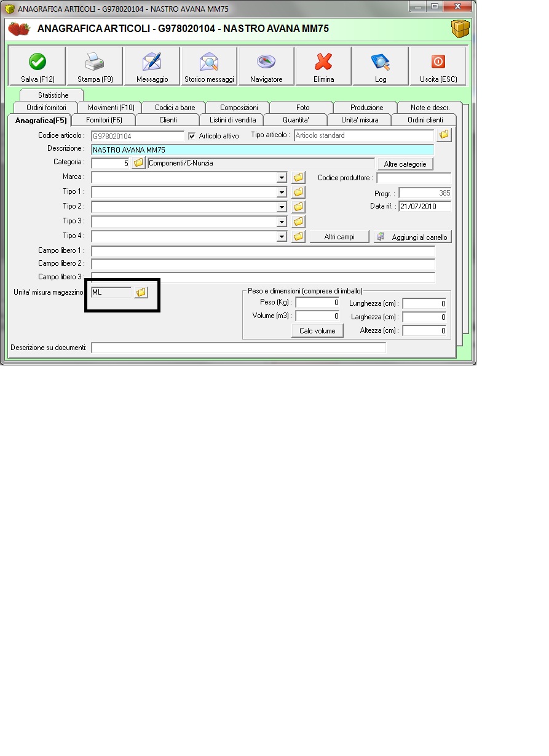Click the yellow box icon in header

[460, 28]
